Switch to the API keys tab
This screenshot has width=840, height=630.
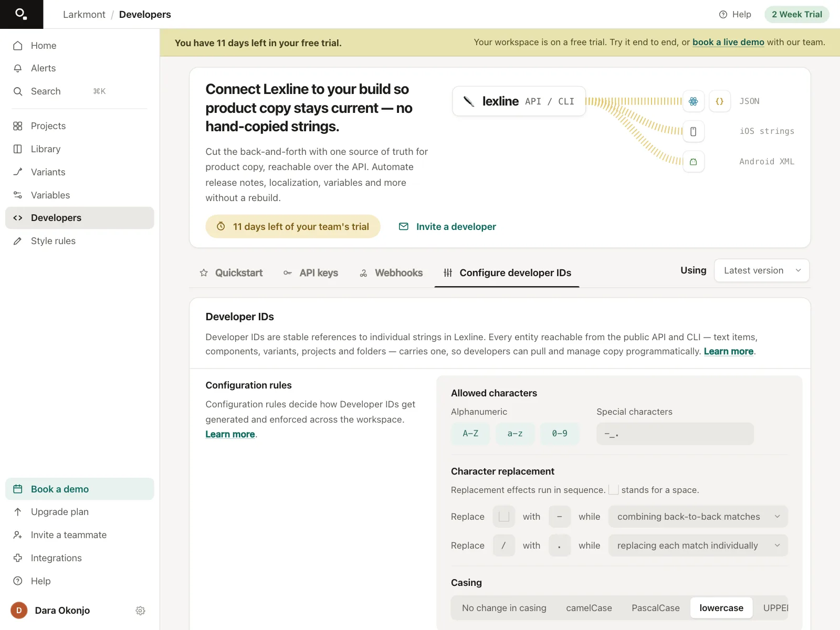(x=311, y=273)
